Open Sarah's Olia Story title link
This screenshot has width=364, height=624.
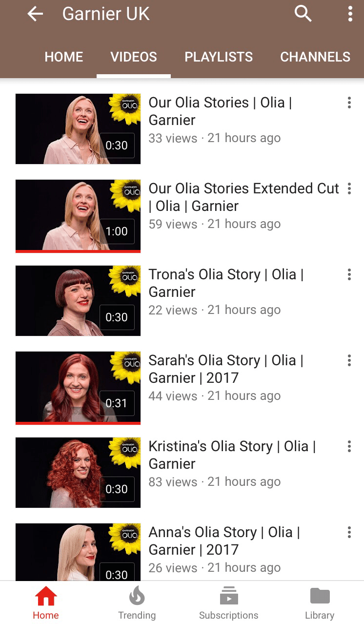226,369
